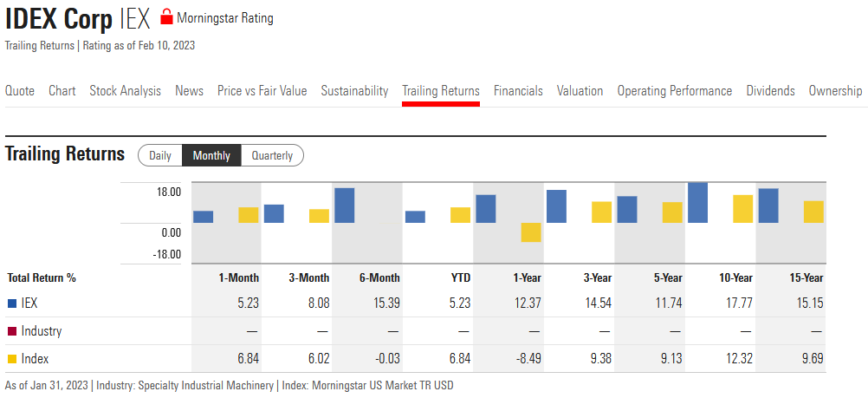
Task: Go to the Stock Analysis tab
Action: pos(125,91)
